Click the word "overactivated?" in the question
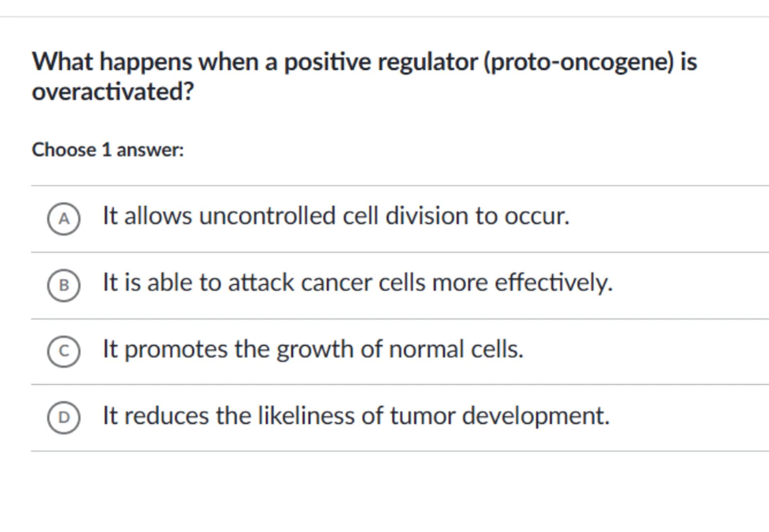Image resolution: width=769 pixels, height=532 pixels. pyautogui.click(x=113, y=92)
